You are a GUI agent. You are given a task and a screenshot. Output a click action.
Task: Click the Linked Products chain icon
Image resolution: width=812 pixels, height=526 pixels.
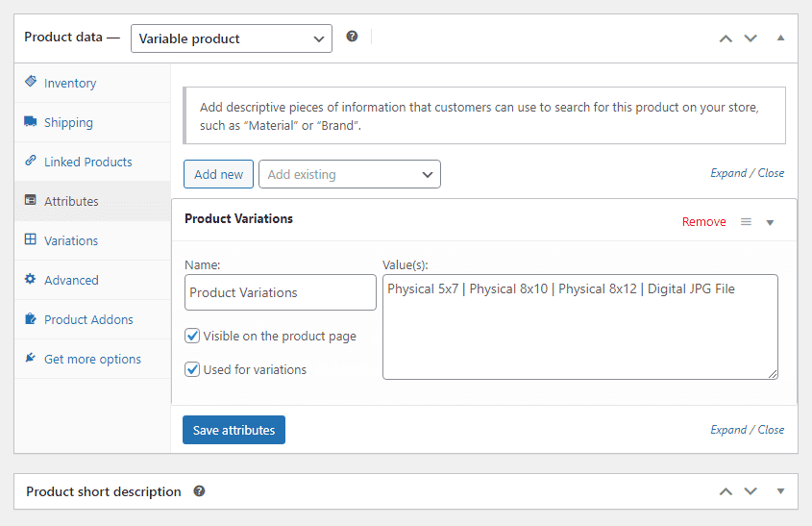(x=31, y=161)
